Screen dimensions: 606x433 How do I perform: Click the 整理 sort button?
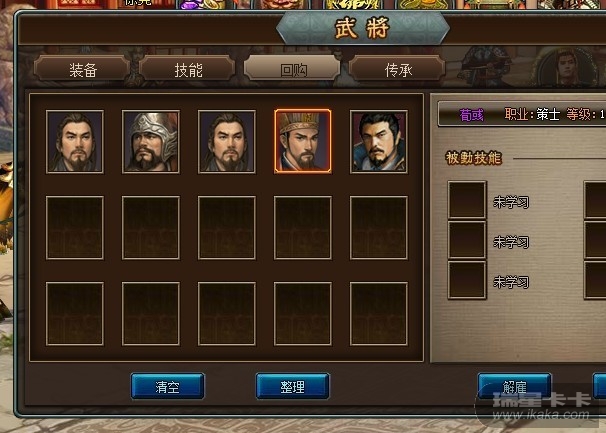click(293, 386)
